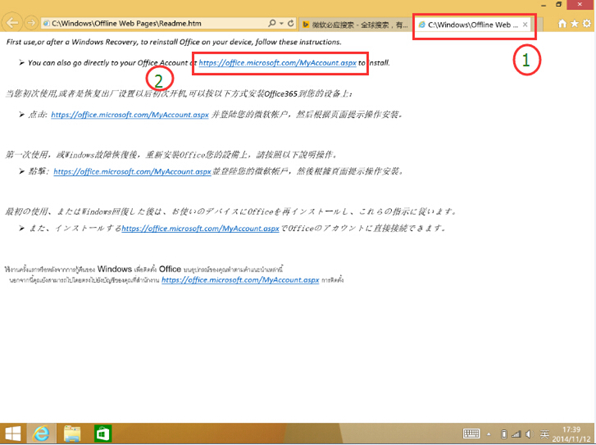Open the touch keyboard tray icon
Viewport: 596px width, 445px height.
pyautogui.click(x=471, y=434)
